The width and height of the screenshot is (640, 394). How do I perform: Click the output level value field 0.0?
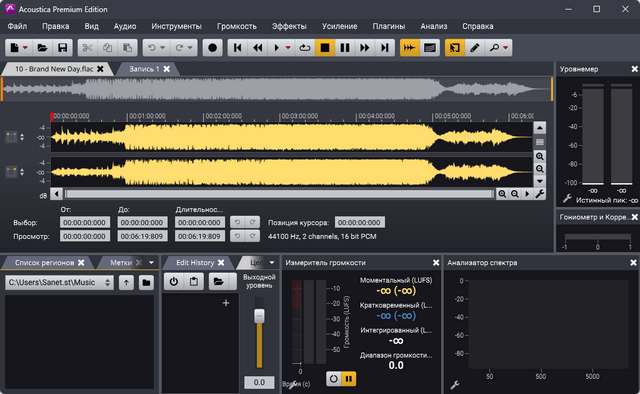259,382
